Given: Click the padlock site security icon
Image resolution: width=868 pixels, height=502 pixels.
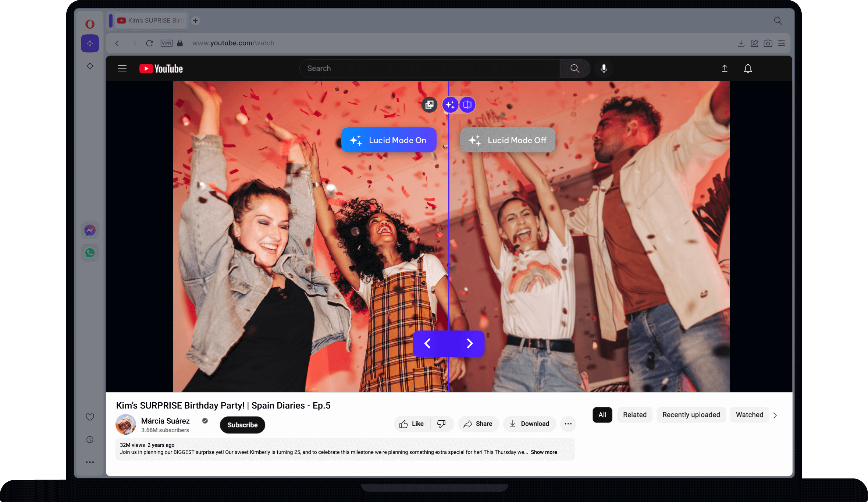Looking at the screenshot, I should 180,43.
